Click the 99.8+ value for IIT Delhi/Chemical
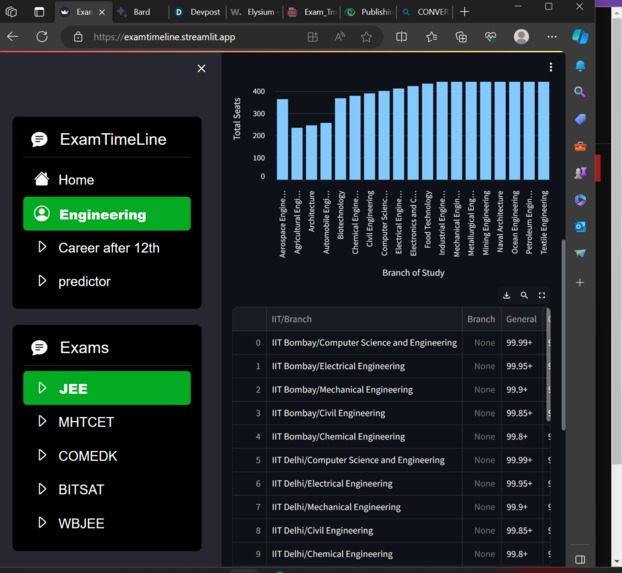Viewport: 622px width, 573px height. [x=521, y=554]
